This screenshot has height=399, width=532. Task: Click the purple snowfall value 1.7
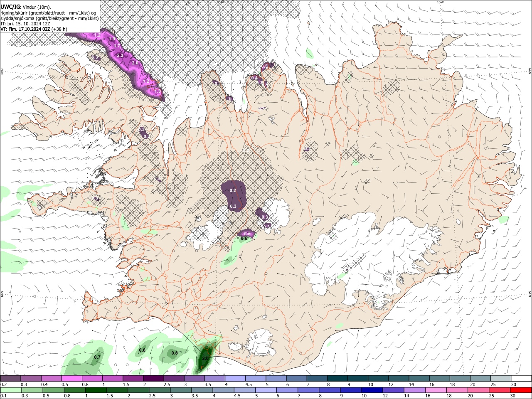117,46
